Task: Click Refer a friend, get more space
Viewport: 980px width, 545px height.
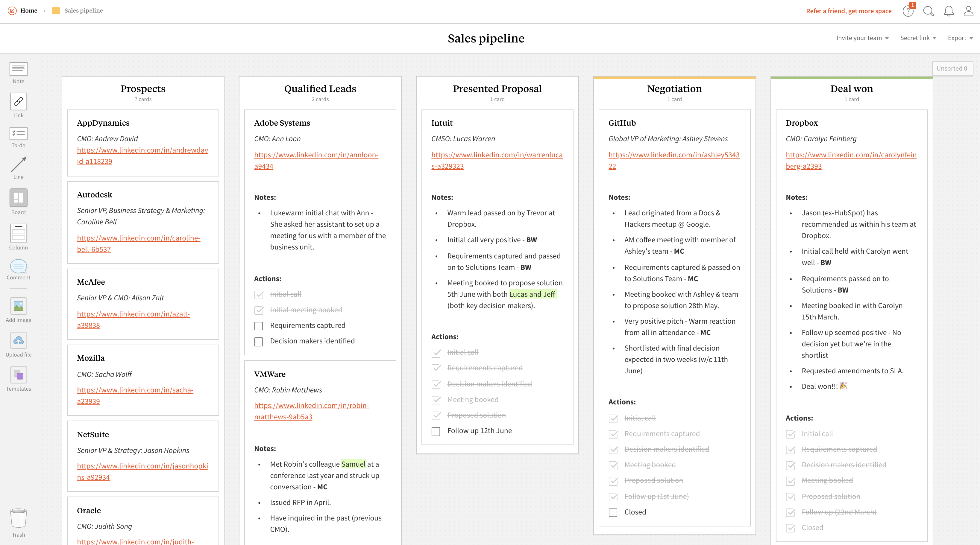Action: [x=849, y=11]
